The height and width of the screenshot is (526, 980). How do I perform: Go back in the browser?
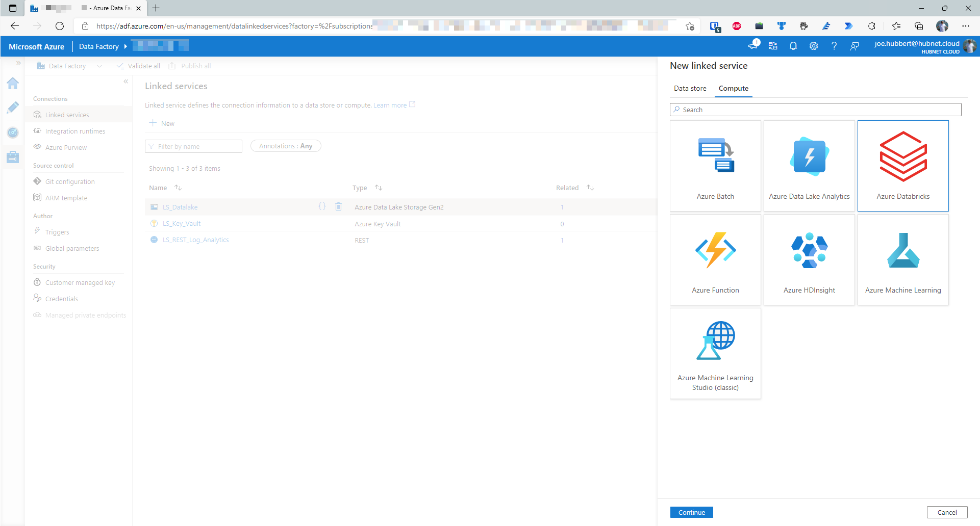15,26
